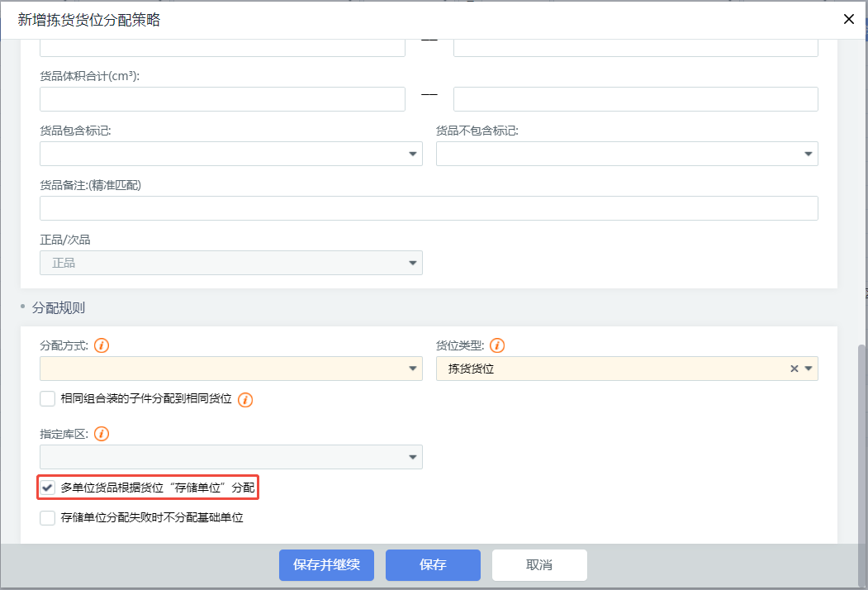The width and height of the screenshot is (868, 590).
Task: Click info icon after 相同组合装的子件分配到相同货位
Action: pos(245,400)
